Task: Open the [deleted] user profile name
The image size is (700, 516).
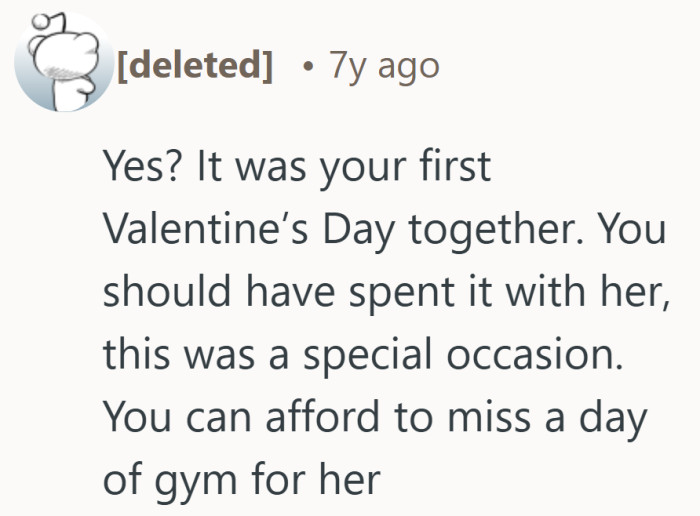Action: (196, 66)
